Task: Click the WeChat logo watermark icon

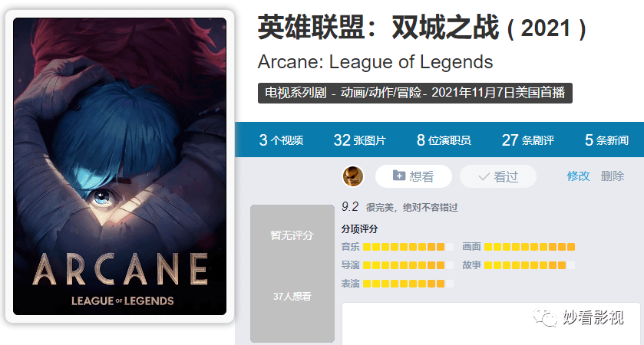Action: click(545, 317)
